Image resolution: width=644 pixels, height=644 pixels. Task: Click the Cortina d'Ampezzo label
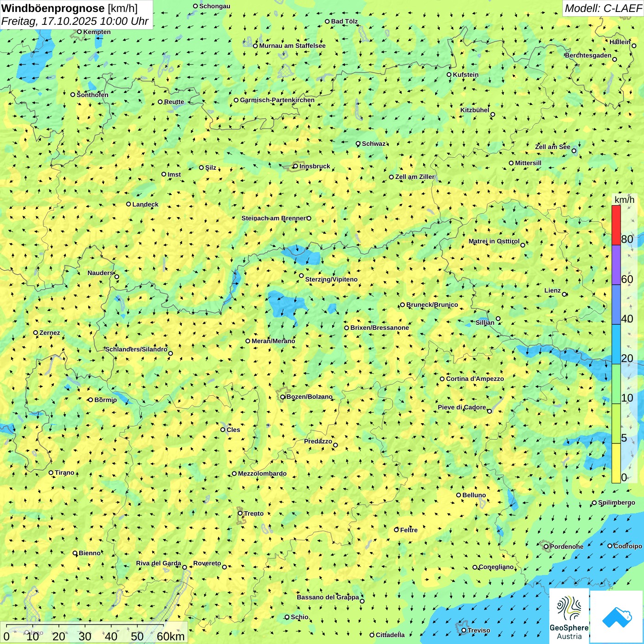[475, 379]
